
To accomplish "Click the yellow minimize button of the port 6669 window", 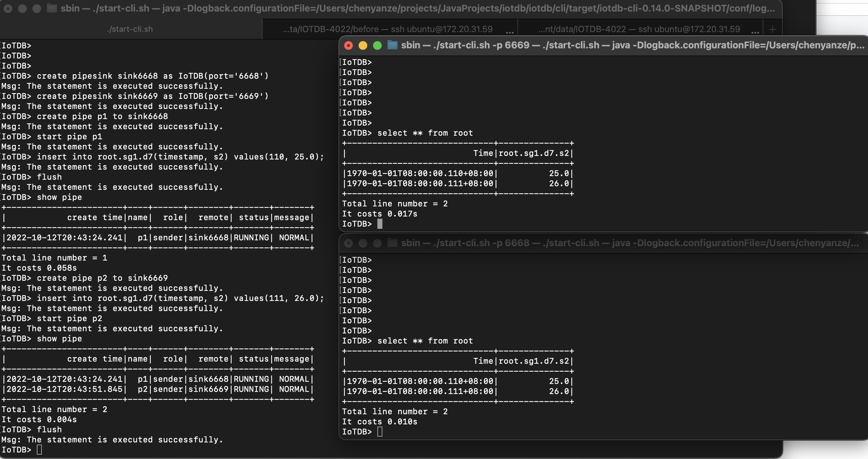I will [x=363, y=45].
